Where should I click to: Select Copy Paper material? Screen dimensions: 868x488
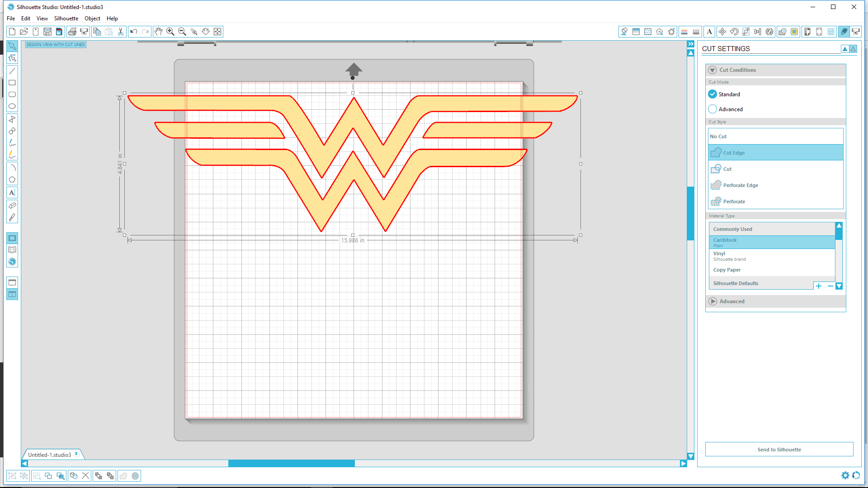[772, 270]
